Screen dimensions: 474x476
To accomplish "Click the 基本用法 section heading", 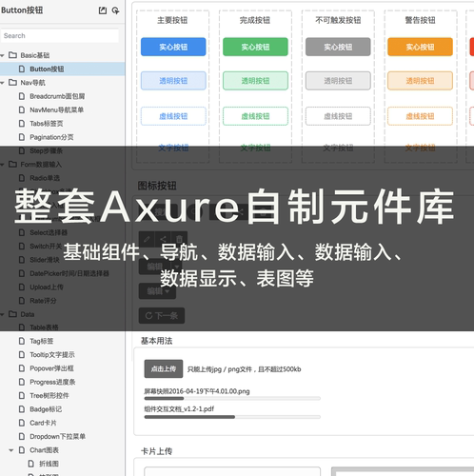I will point(156,341).
